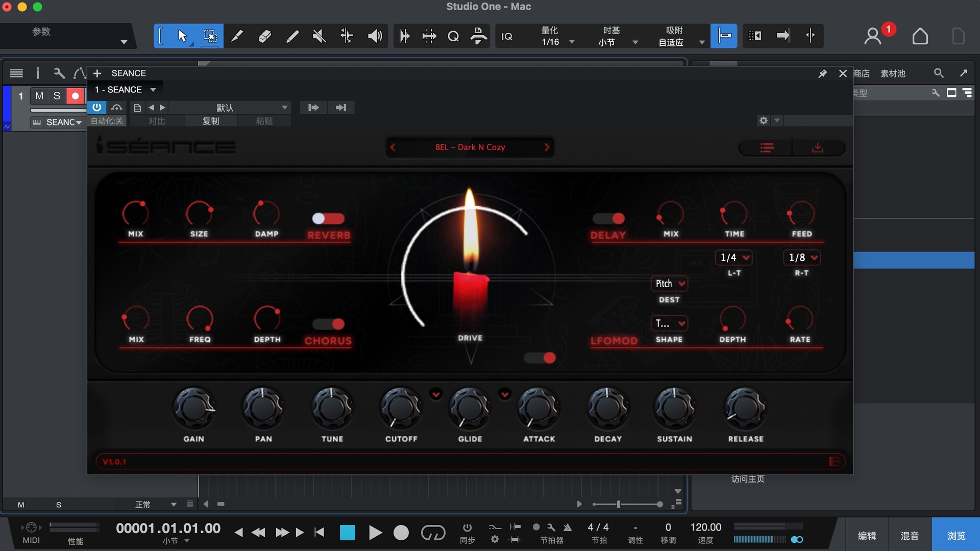
Task: Open the preset list icon in Seance
Action: click(766, 147)
